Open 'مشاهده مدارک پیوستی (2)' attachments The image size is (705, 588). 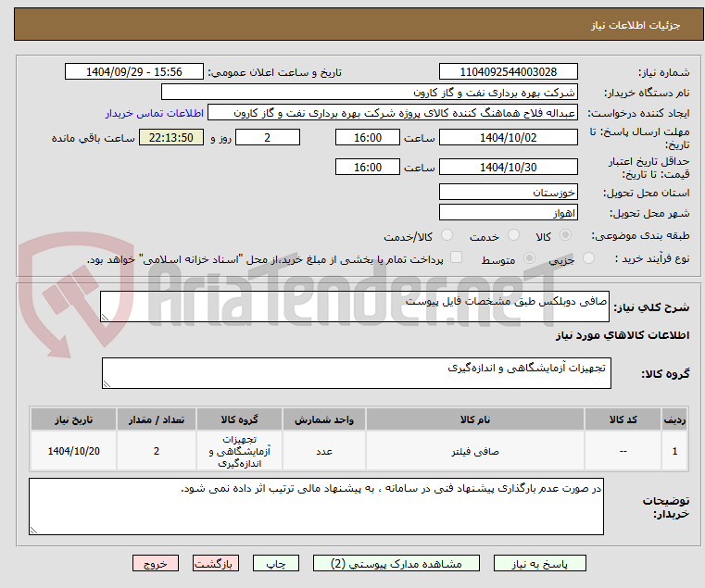397,563
